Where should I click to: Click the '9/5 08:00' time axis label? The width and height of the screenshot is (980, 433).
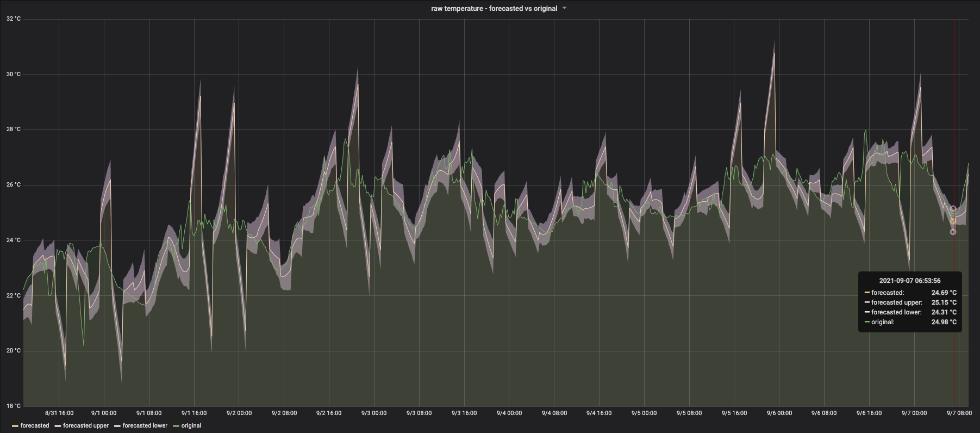point(689,413)
